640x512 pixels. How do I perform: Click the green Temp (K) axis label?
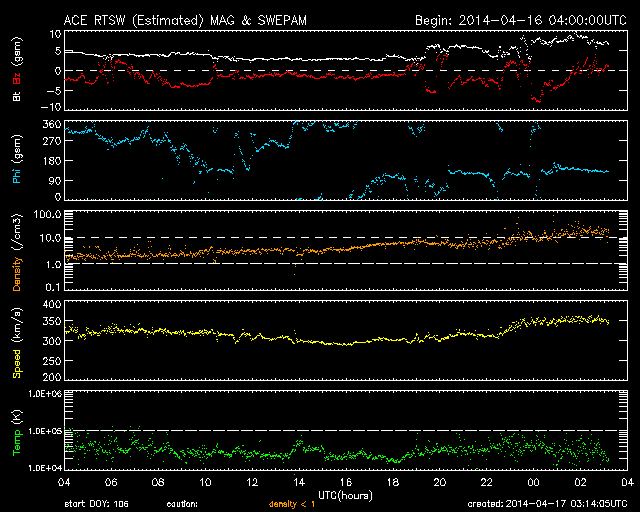tap(17, 433)
